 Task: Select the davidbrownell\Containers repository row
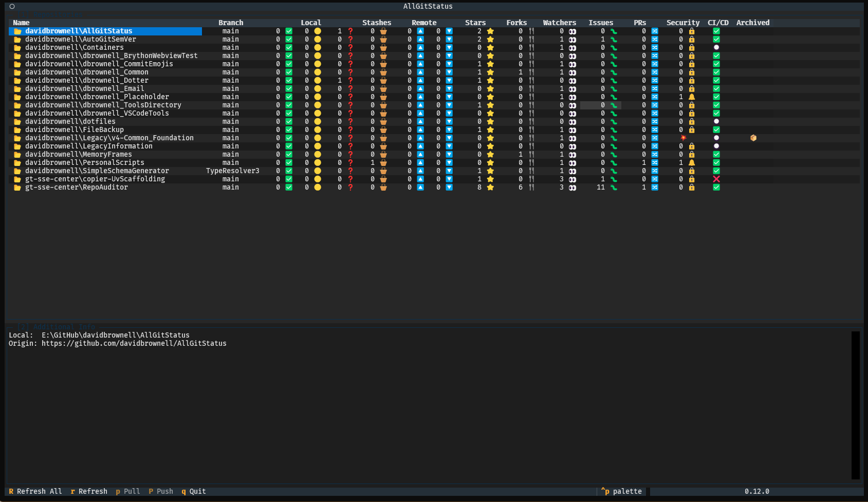pos(434,48)
